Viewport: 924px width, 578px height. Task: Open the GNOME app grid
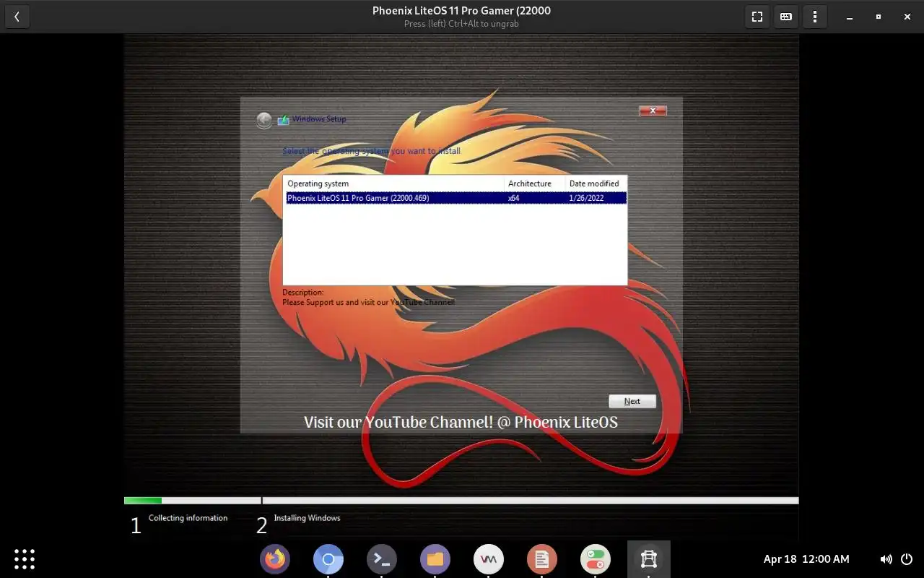click(x=25, y=559)
